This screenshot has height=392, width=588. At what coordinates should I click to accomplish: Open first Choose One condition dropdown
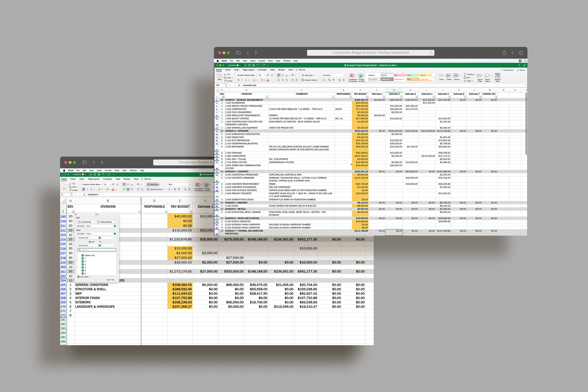89,238
